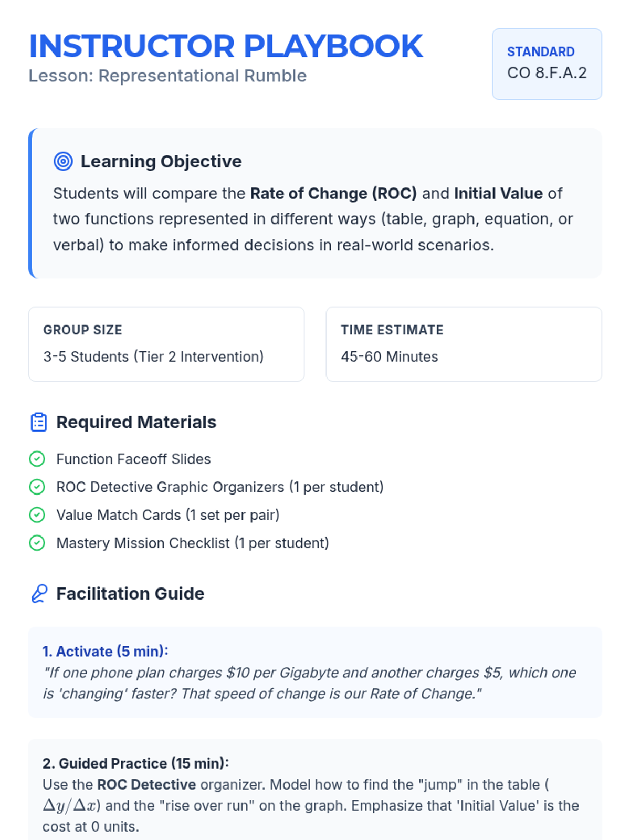Screen dimensions: 630x840
Task: Select the STANDARD CO 8.F.A.2 badge
Action: click(547, 64)
